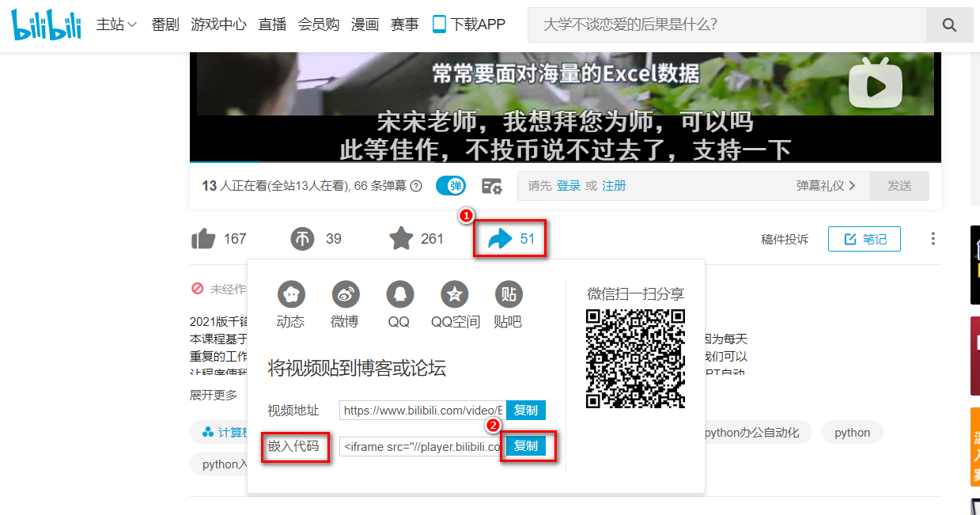Viewport: 980px width, 515px height.
Task: Favorite the video via the star icon
Action: click(x=402, y=237)
